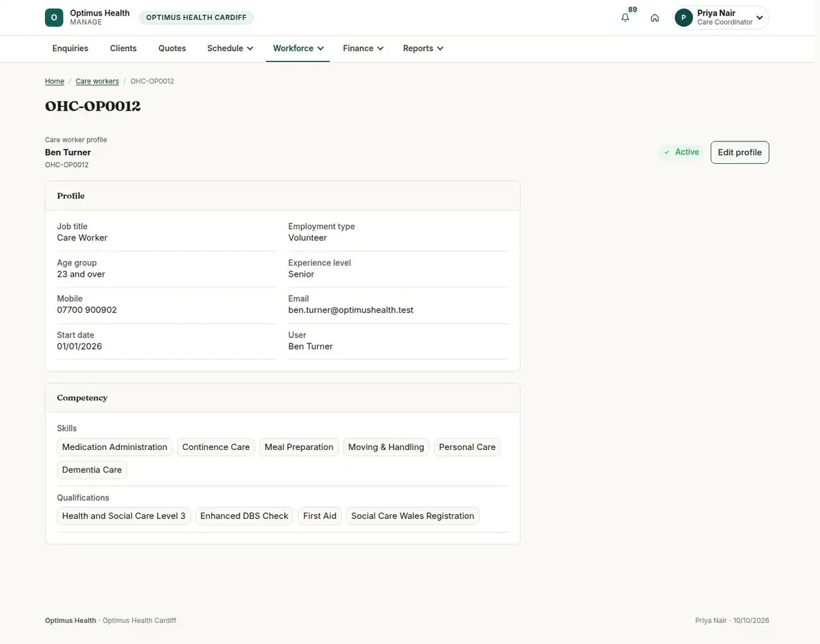Click the Enhanced DBS Check qualification tag
Viewport: 820px width, 644px height.
(x=245, y=516)
